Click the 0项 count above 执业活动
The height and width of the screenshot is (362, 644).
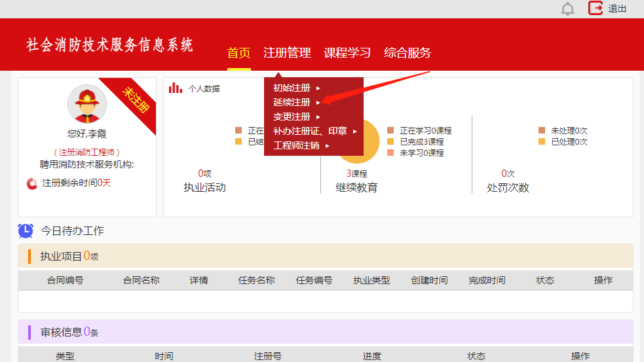point(204,173)
